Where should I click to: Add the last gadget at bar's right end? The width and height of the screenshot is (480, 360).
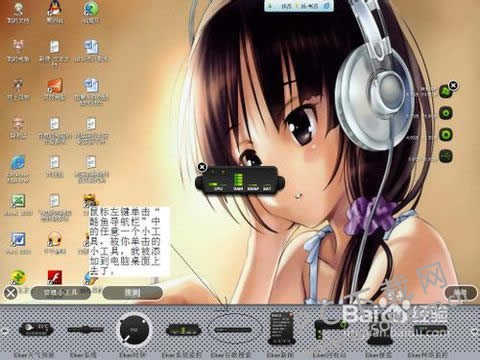point(430,331)
